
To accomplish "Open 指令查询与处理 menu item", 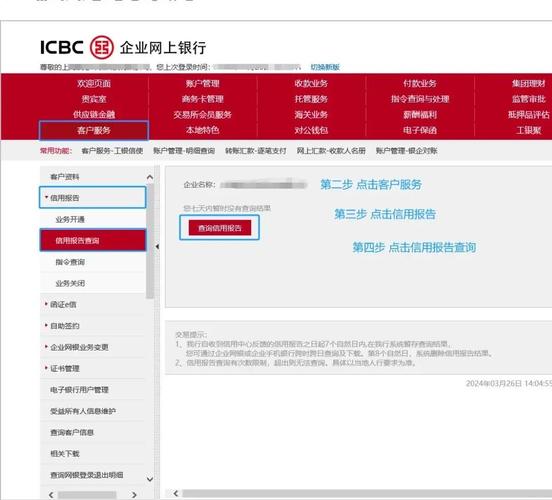I will point(420,99).
